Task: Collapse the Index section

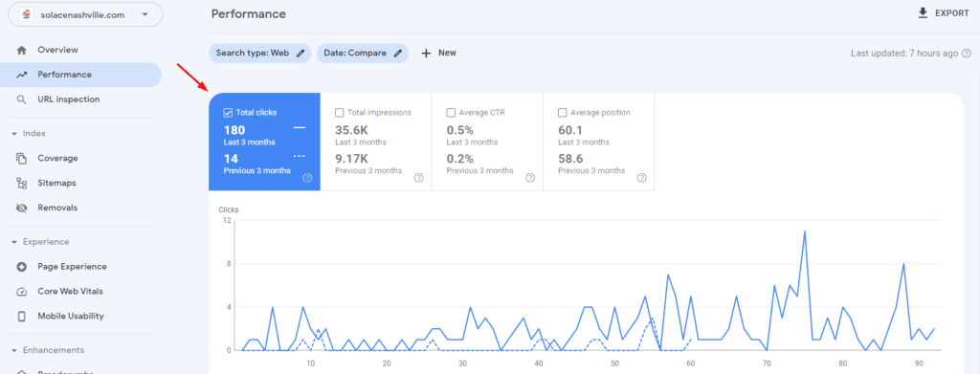Action: 14,134
